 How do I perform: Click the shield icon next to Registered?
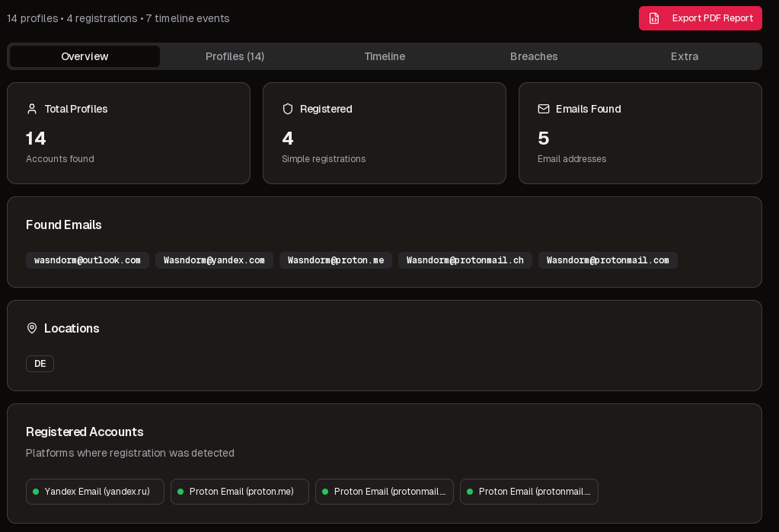point(288,109)
